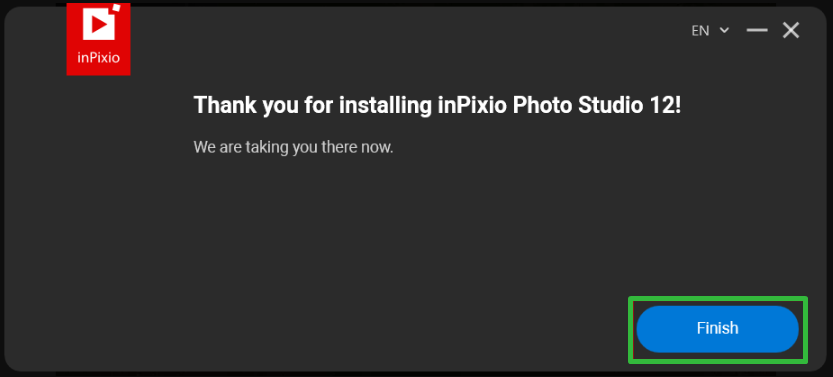Open the EN language dropdown
Image resolution: width=833 pixels, height=377 pixels.
coord(710,31)
